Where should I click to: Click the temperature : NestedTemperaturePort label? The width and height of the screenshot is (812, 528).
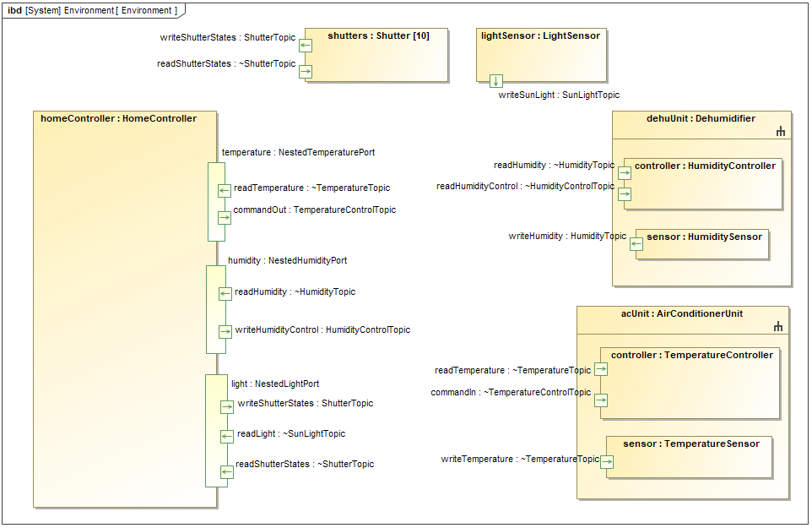pyautogui.click(x=298, y=153)
